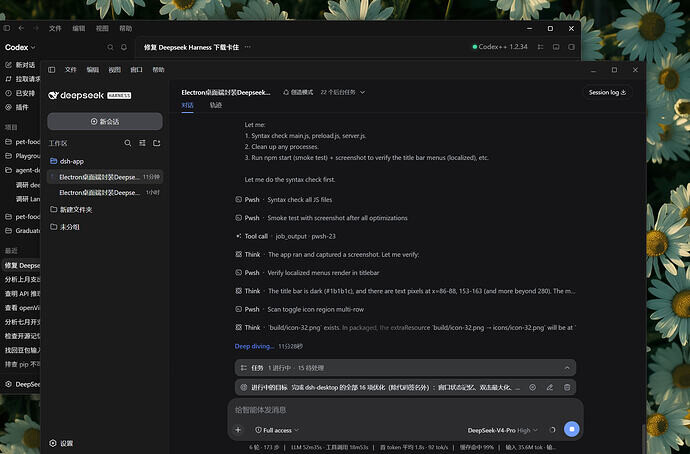The width and height of the screenshot is (690, 454).
Task: Collapse the 任务 task panel chevron
Action: [x=567, y=368]
